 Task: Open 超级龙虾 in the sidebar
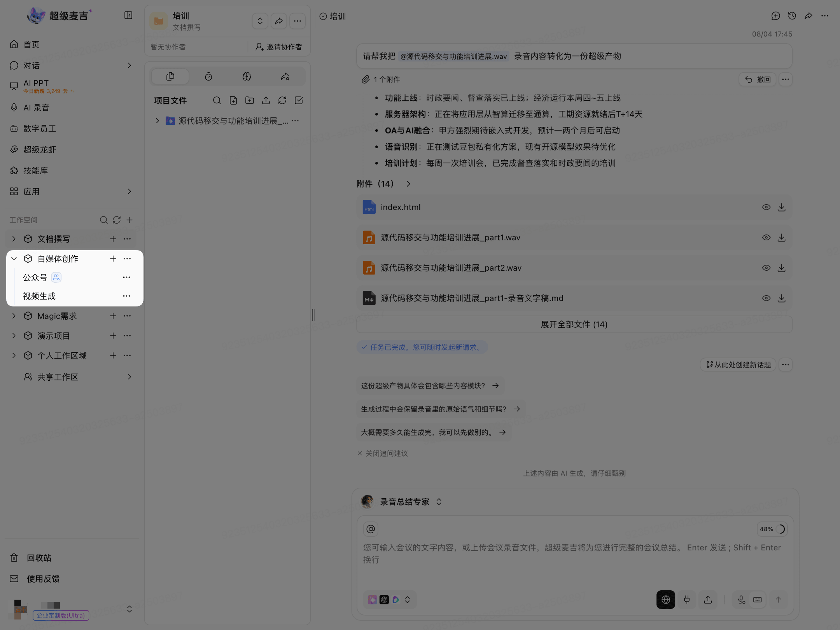[40, 150]
